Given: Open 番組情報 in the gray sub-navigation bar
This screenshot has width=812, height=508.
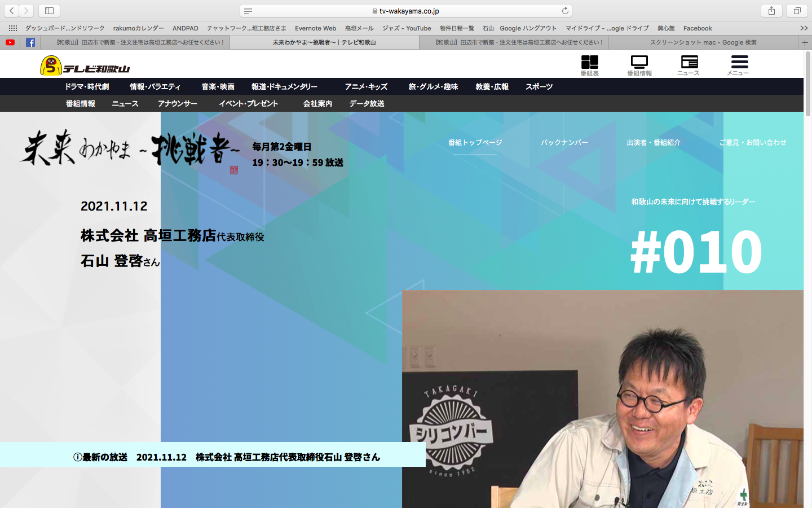Looking at the screenshot, I should click(x=80, y=104).
